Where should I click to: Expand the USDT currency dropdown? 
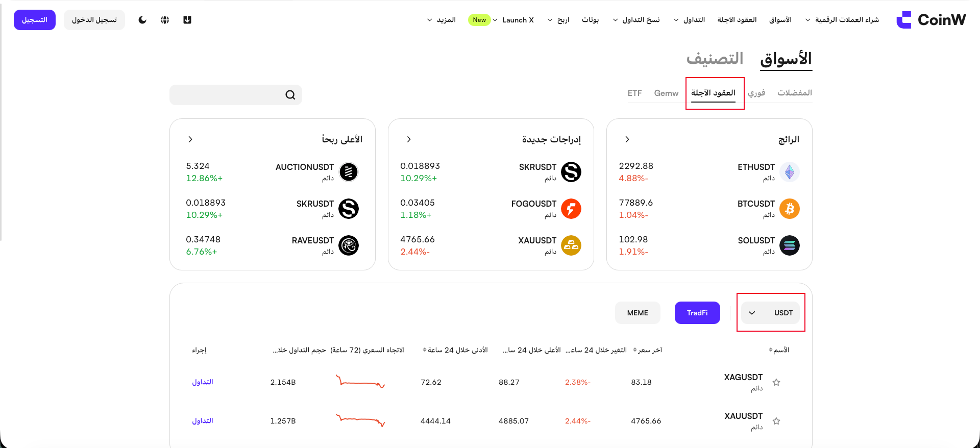[x=771, y=313]
